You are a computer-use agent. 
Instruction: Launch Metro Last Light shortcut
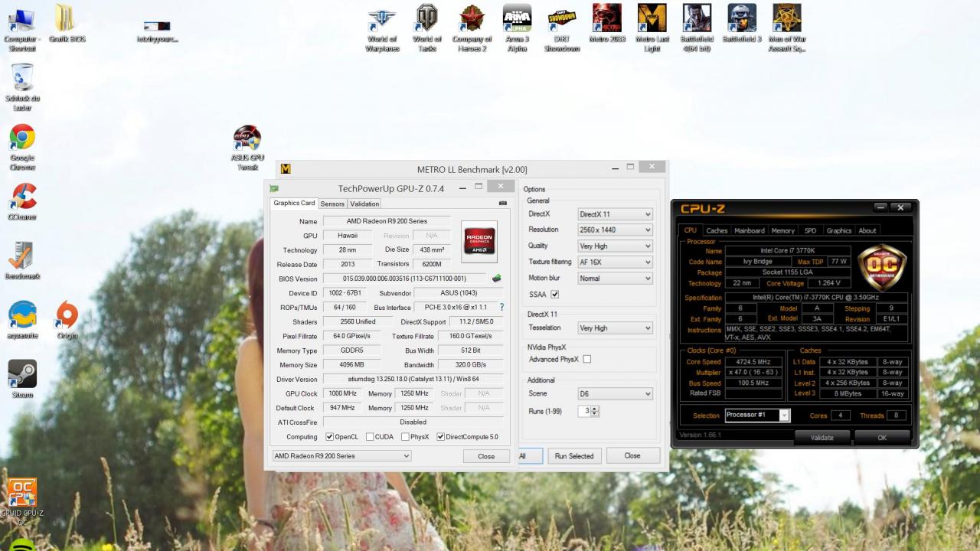point(652,28)
